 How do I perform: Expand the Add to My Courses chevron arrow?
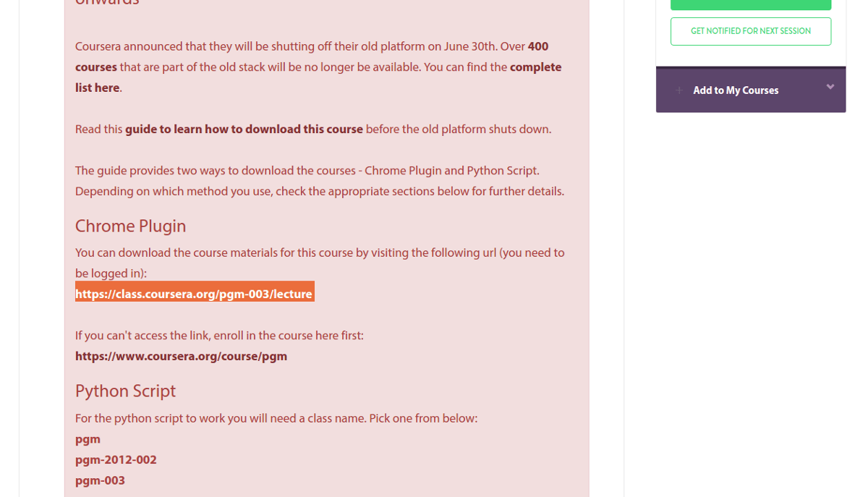[x=830, y=87]
